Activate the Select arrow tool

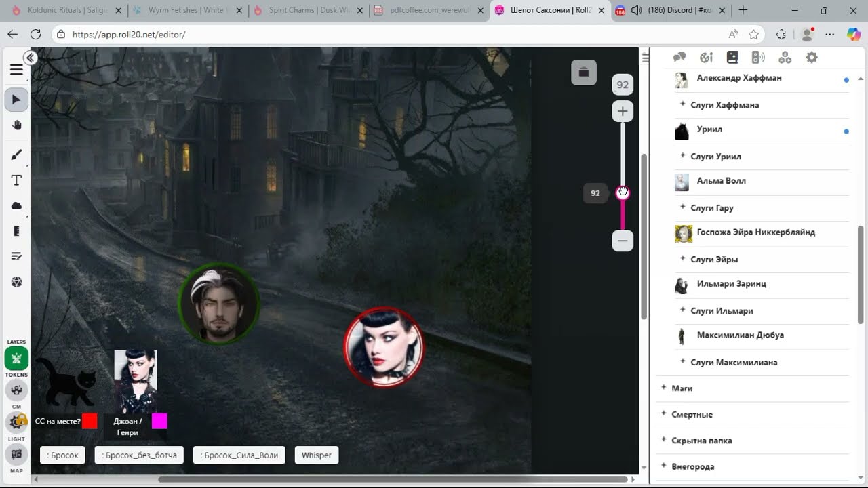pos(16,100)
